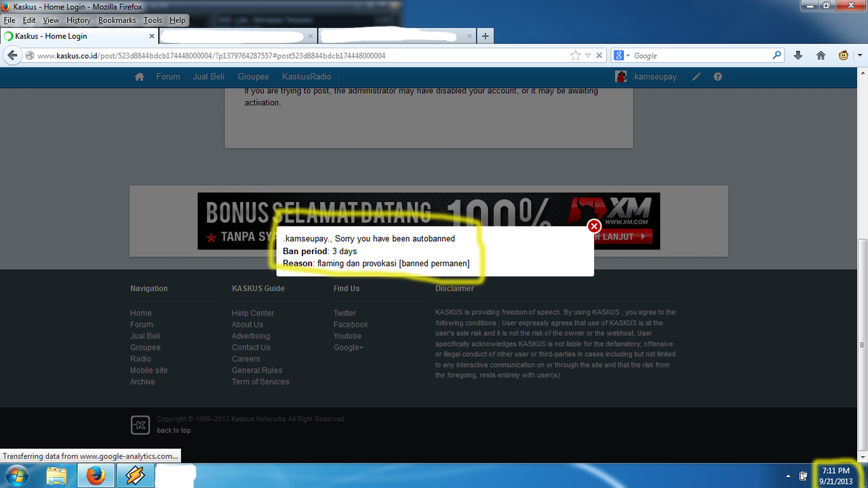Open Mobile site footer link
Image resolution: width=868 pixels, height=488 pixels.
tap(149, 370)
